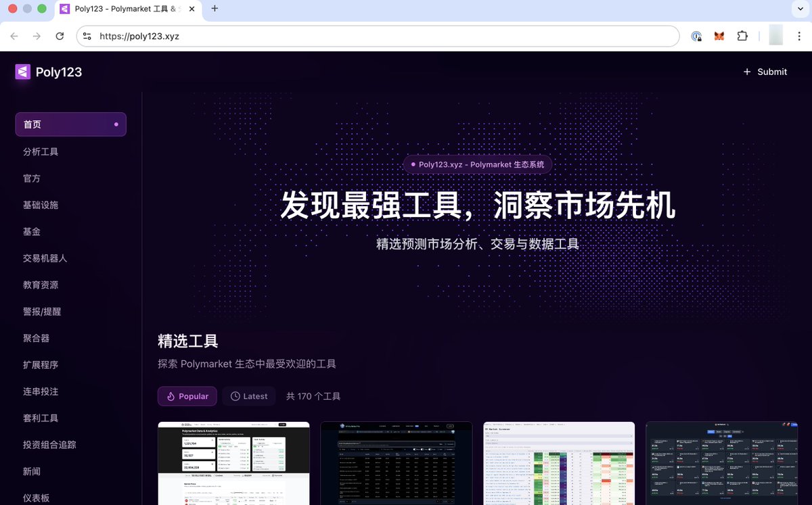Screen dimensions: 812x505
Task: Go back using the browser back arrow
Action: (x=14, y=37)
